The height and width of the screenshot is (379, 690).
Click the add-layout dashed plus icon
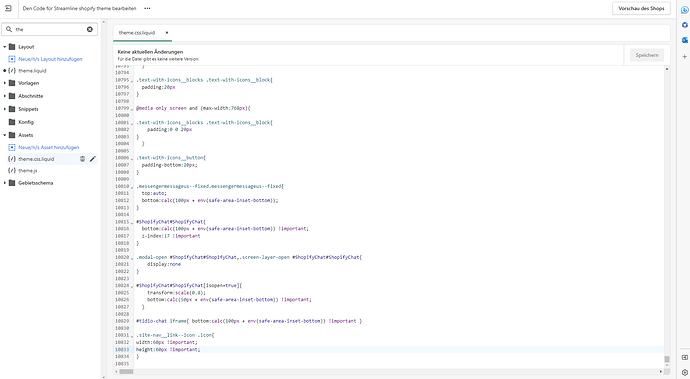click(x=12, y=59)
